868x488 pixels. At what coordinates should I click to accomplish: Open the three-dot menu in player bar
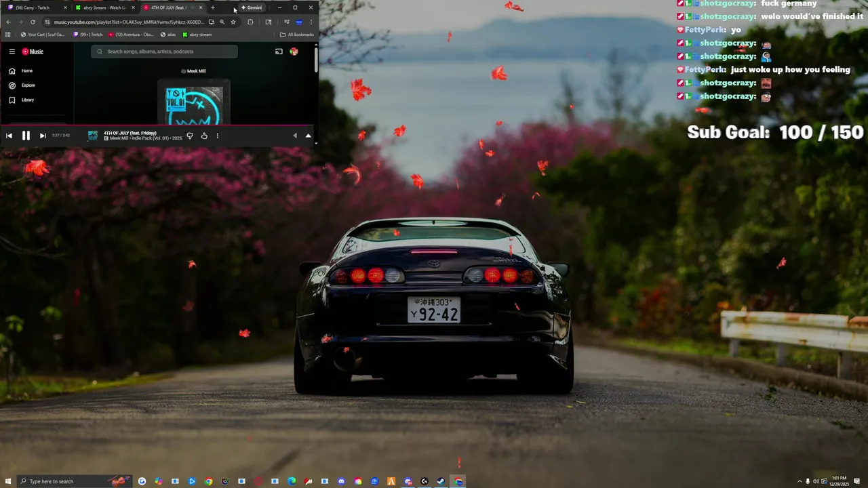[x=218, y=136]
